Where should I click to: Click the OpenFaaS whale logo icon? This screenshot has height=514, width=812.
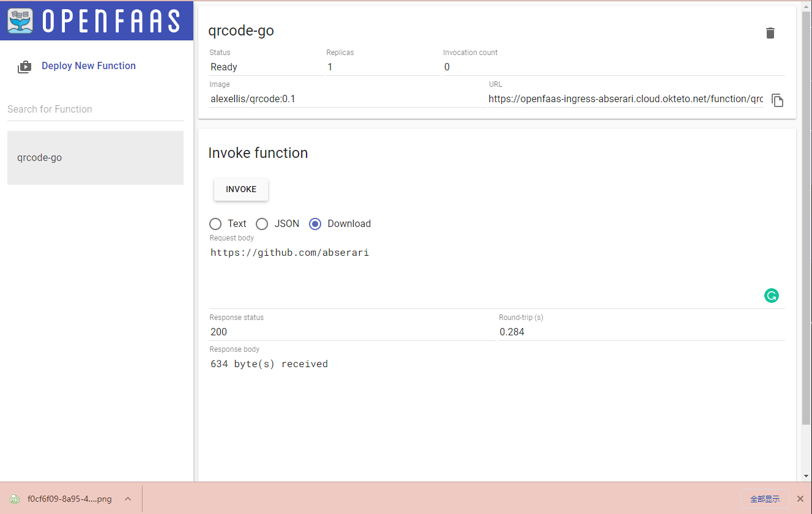(21, 20)
